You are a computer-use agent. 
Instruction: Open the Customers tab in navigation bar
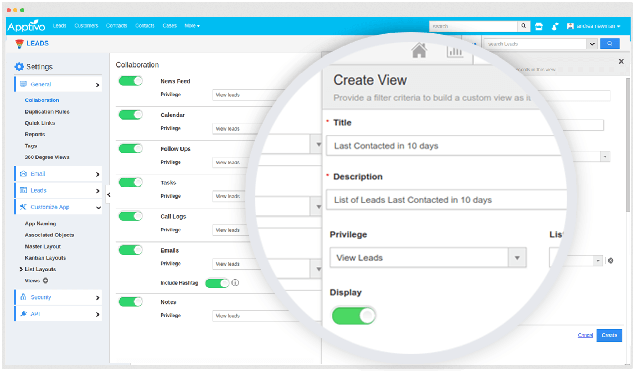86,26
